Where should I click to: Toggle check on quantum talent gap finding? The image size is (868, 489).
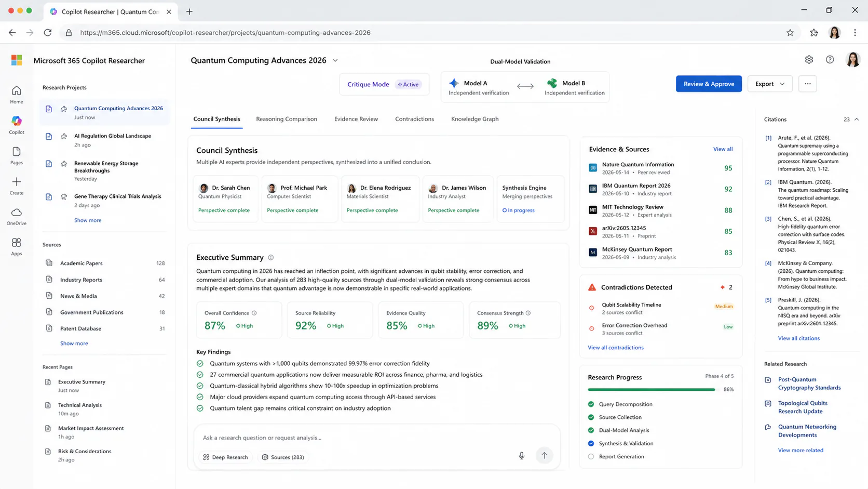coord(200,408)
